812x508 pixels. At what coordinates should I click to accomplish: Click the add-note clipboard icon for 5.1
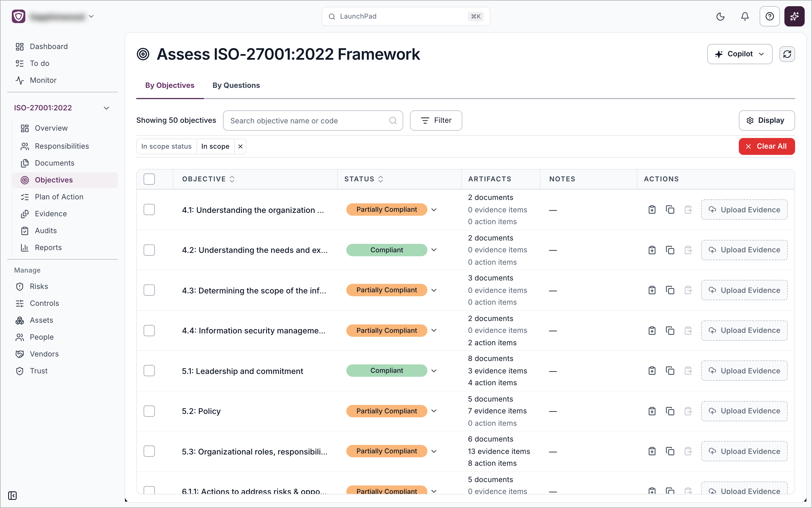click(652, 371)
